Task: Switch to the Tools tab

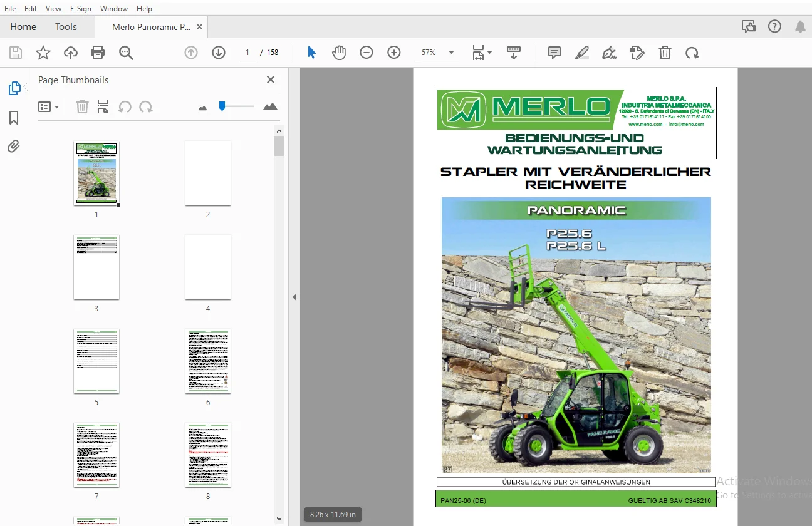Action: coord(66,27)
